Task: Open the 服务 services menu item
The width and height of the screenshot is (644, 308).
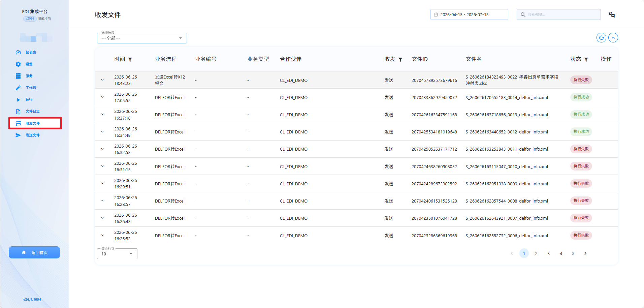Action: (x=29, y=76)
